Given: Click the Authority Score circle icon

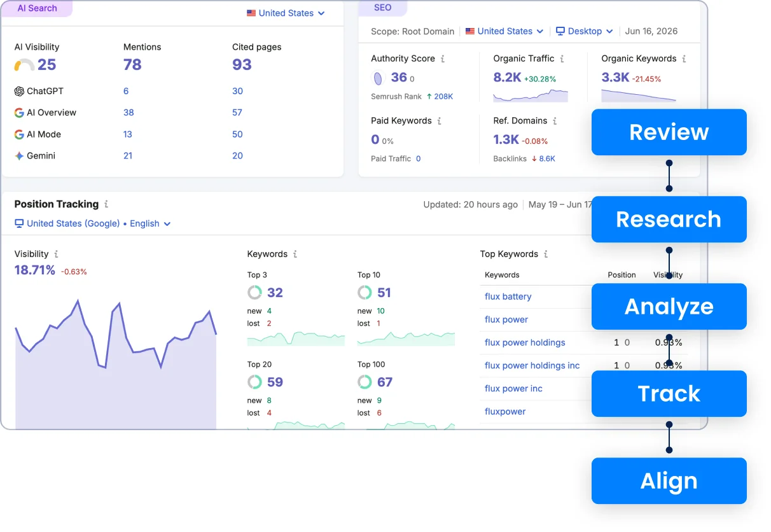Looking at the screenshot, I should pyautogui.click(x=379, y=78).
